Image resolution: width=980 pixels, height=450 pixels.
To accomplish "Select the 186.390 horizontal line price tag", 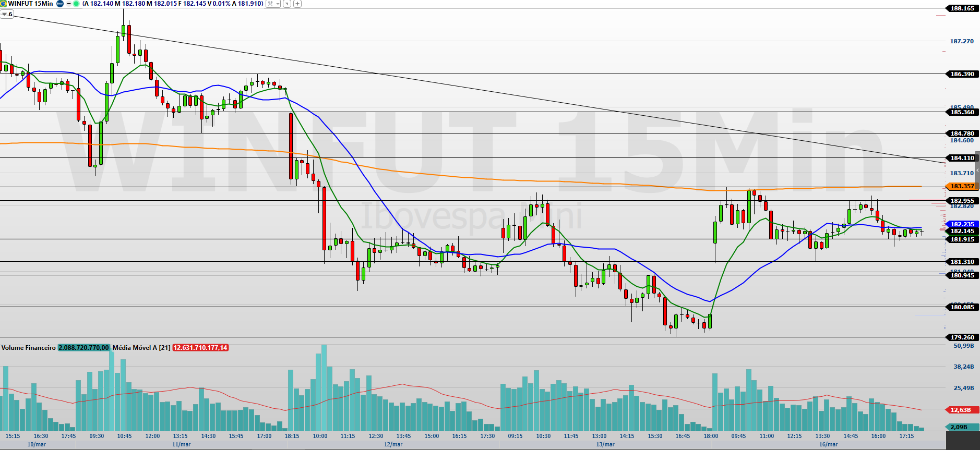I will 961,74.
